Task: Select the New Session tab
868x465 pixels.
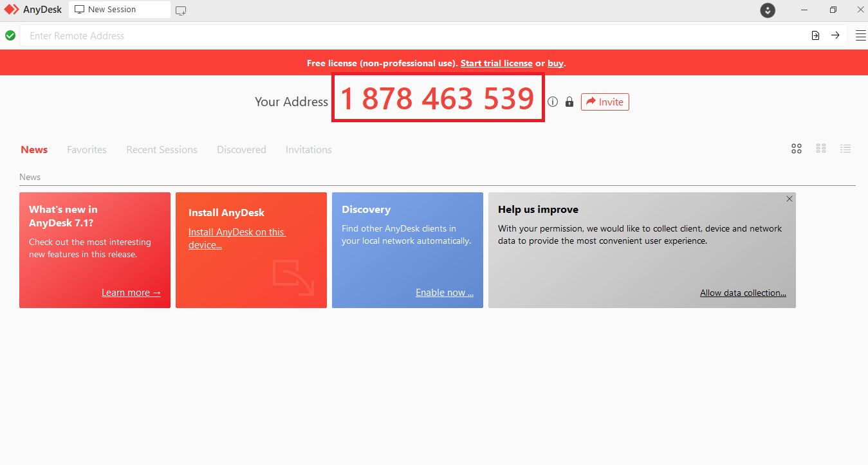Action: 120,10
